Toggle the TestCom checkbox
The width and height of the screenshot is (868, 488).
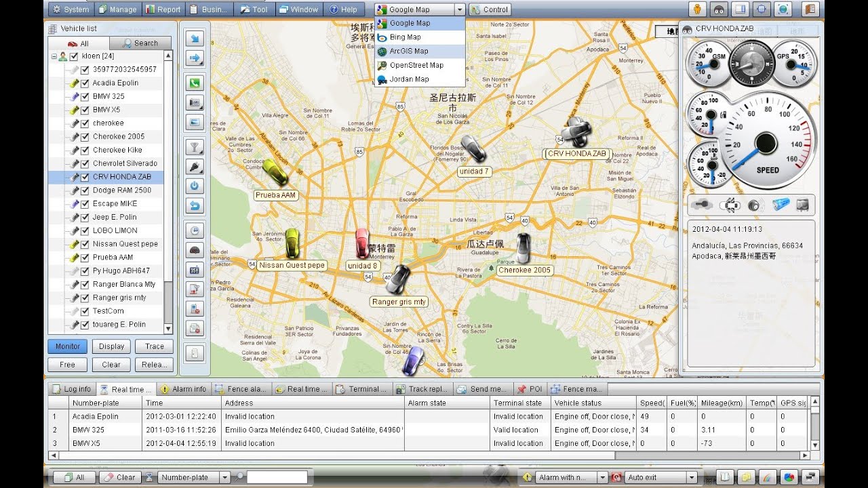pyautogui.click(x=85, y=311)
